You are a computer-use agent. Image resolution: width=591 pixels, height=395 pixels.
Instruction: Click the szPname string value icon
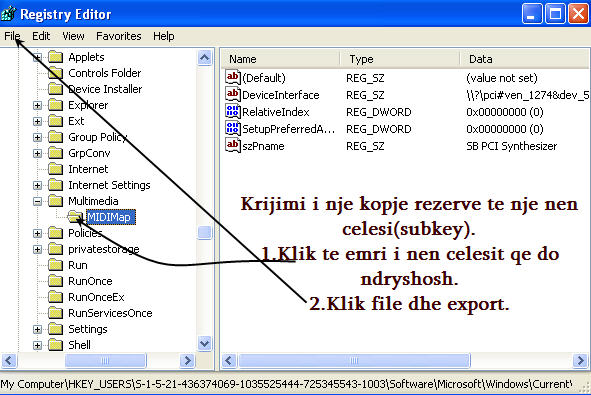[233, 145]
